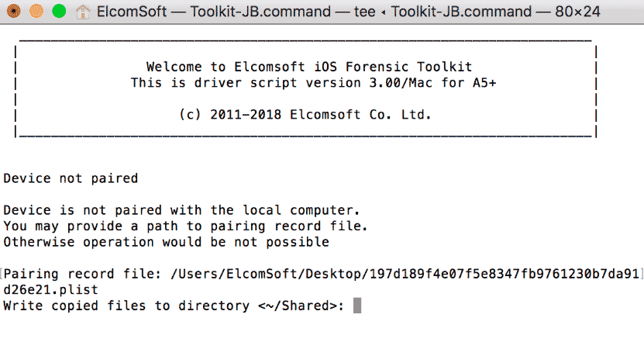
Task: Click 'Device is not paired with the local computer.'
Action: (182, 210)
